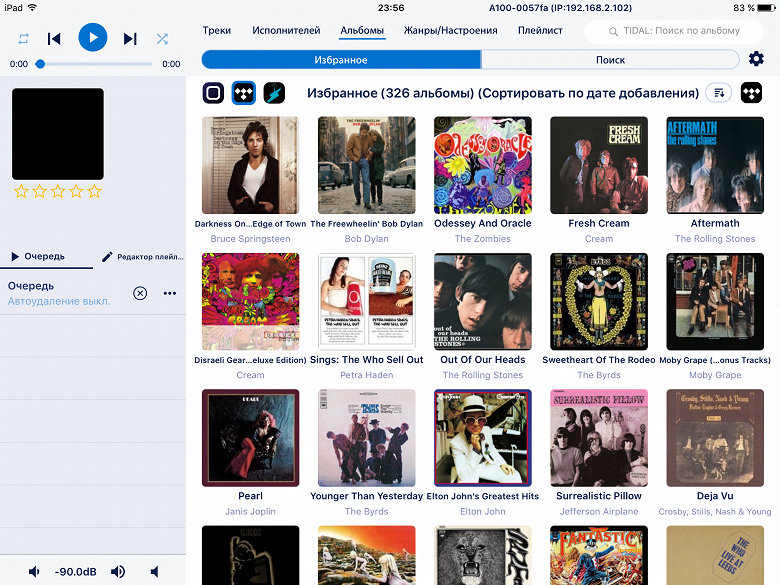Open Жанры/Настроения tab
This screenshot has width=780, height=585.
[x=450, y=30]
